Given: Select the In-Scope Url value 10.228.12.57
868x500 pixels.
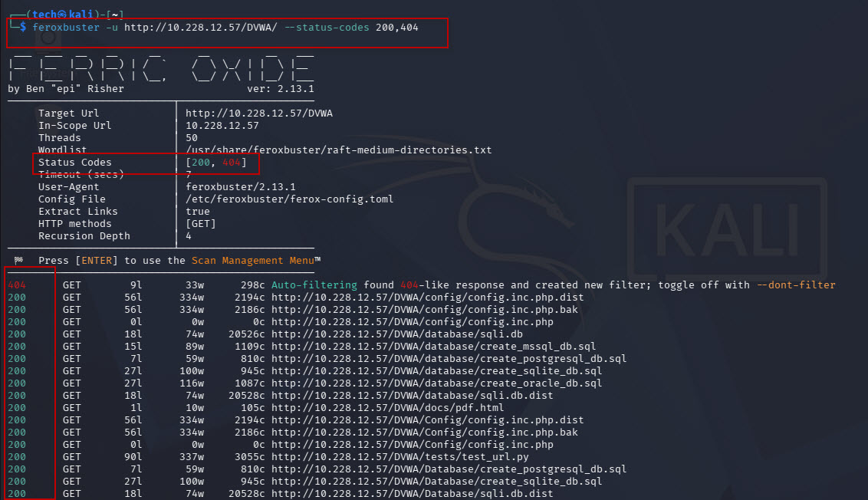Looking at the screenshot, I should [222, 125].
